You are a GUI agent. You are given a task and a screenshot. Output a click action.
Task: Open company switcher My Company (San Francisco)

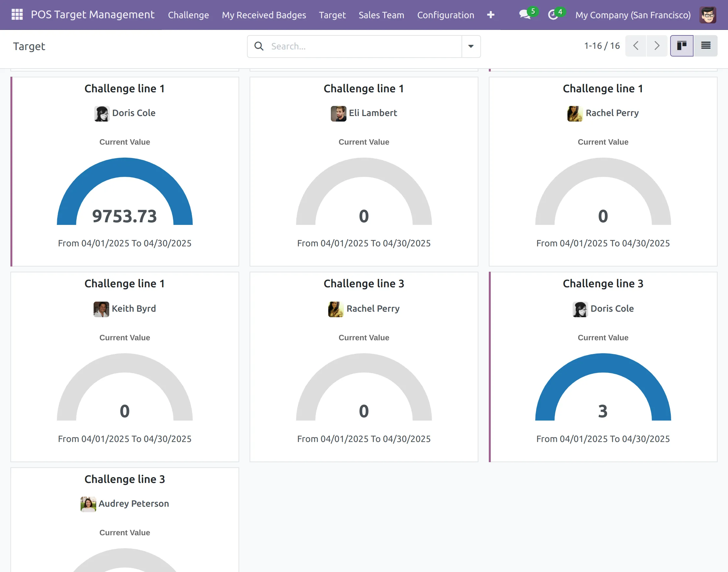point(632,15)
